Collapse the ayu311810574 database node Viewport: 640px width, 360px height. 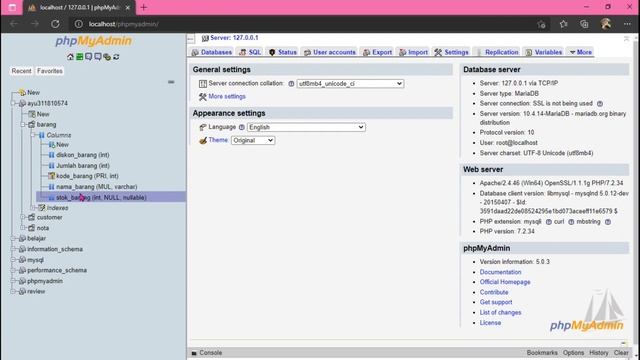(13, 103)
